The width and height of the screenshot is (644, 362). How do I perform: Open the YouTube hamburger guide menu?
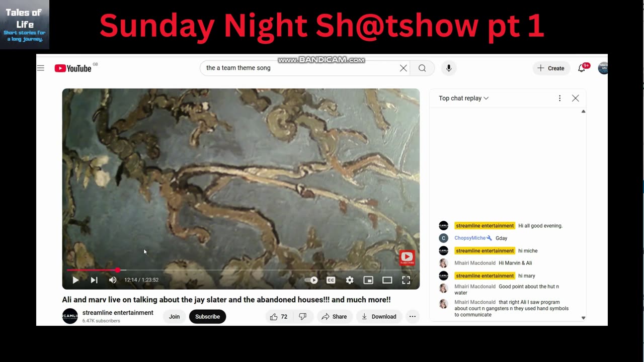[x=41, y=68]
